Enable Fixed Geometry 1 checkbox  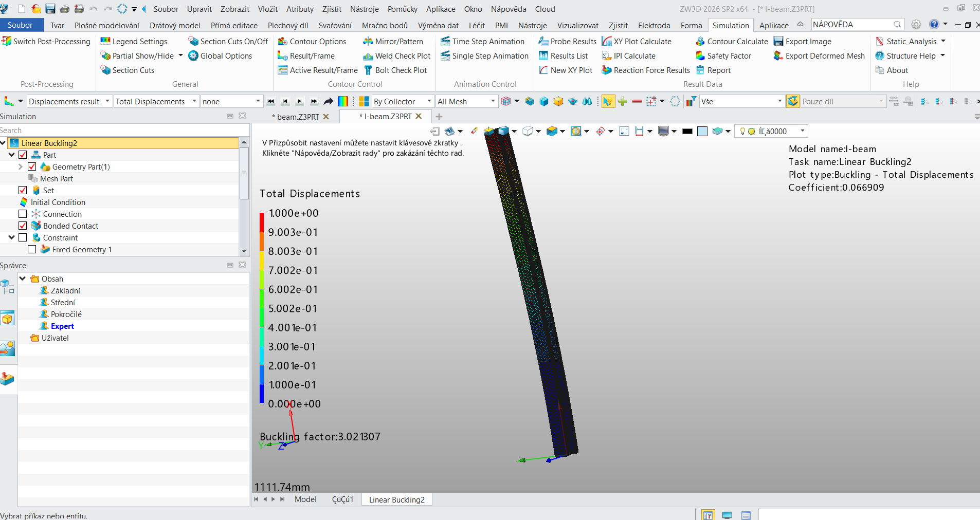(x=32, y=249)
